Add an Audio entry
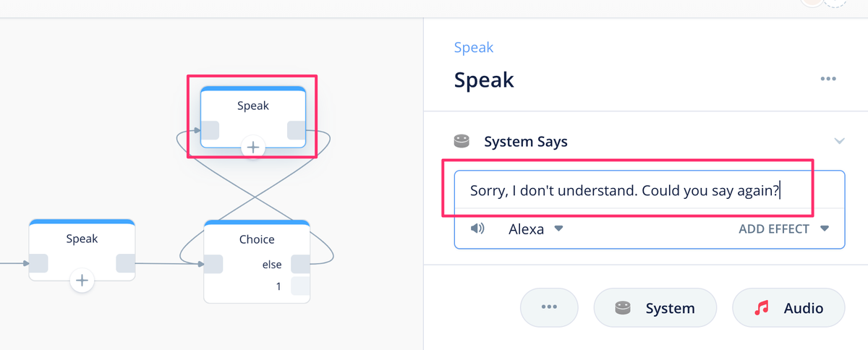Image resolution: width=868 pixels, height=350 pixels. [x=788, y=308]
